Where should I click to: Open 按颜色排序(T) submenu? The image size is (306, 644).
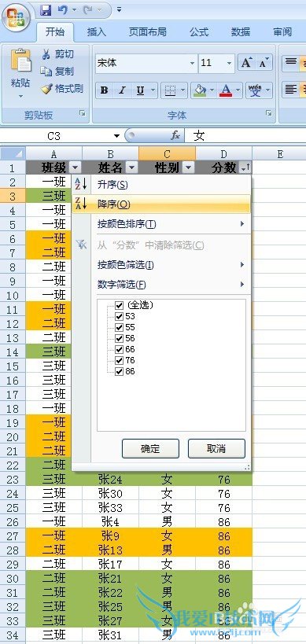click(x=161, y=224)
